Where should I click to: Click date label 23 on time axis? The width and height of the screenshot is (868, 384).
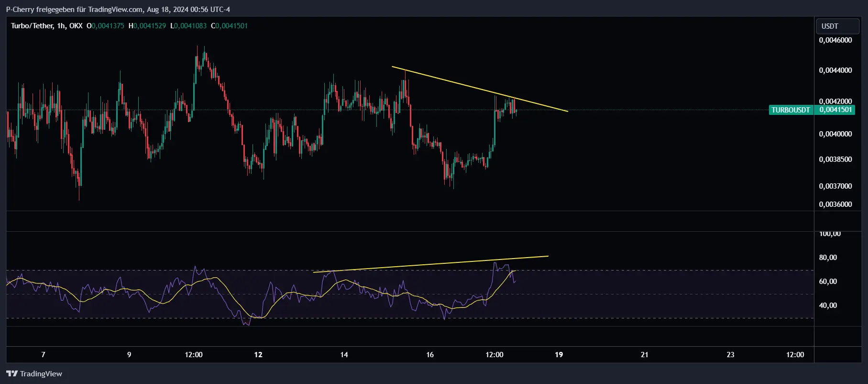coord(730,355)
